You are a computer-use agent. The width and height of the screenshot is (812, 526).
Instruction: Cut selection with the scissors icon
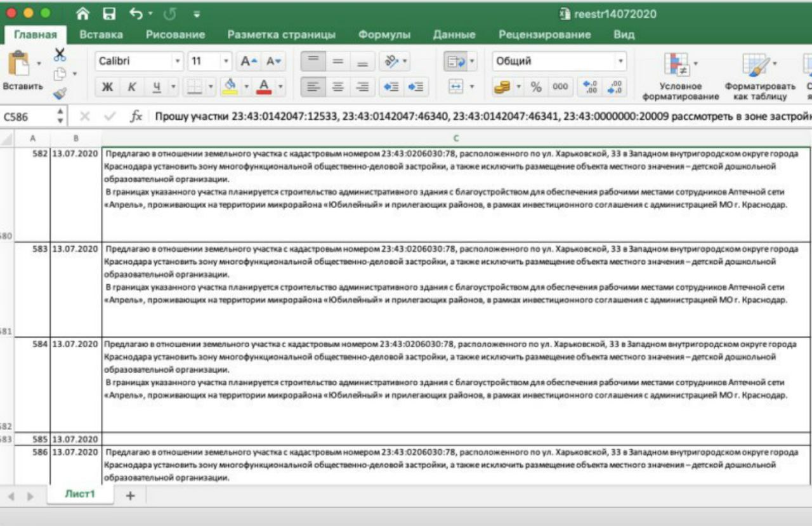(x=60, y=55)
